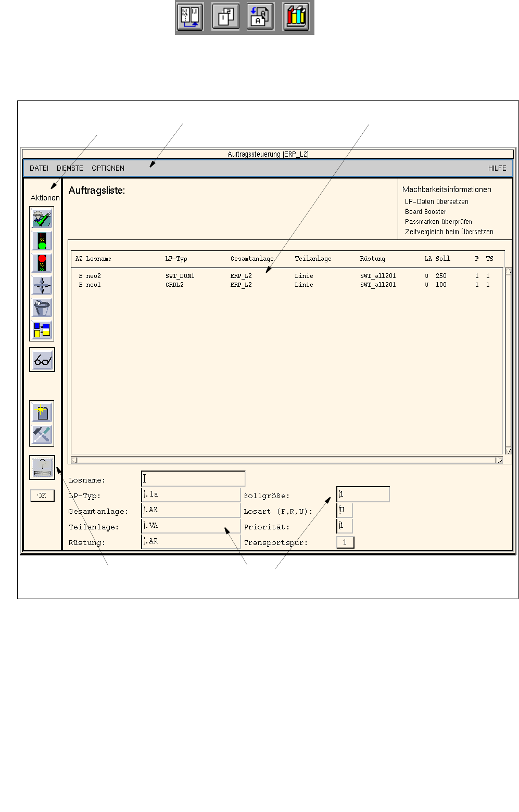Click the bookshelf library icon at top
The width and height of the screenshot is (519, 812).
point(296,17)
